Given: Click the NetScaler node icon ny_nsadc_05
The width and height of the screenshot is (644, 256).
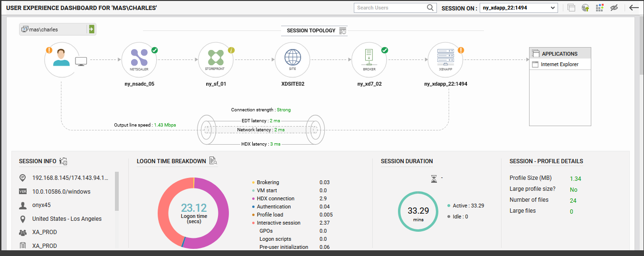Looking at the screenshot, I should 139,59.
